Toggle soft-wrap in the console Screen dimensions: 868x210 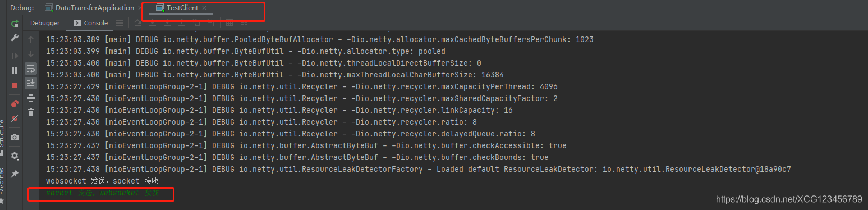click(31, 69)
